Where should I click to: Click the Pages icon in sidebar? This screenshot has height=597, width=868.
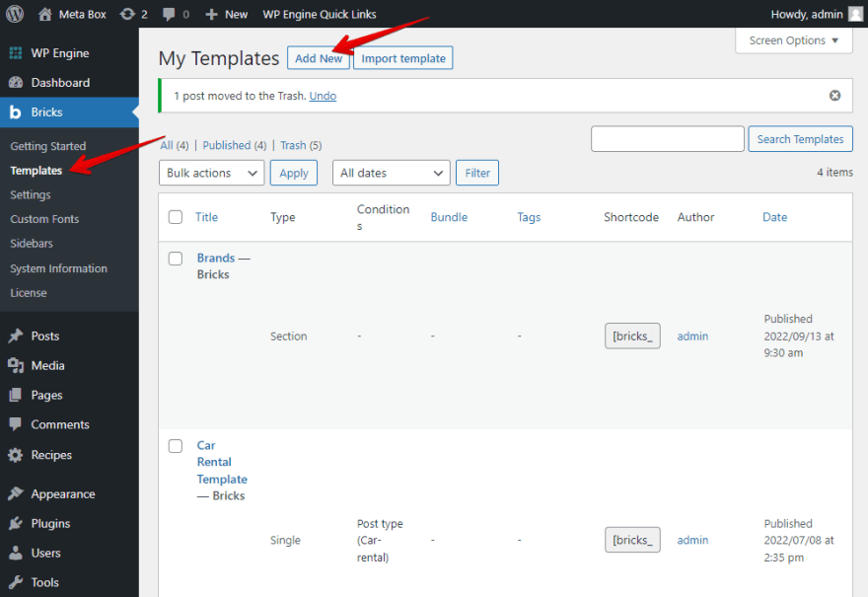(16, 395)
